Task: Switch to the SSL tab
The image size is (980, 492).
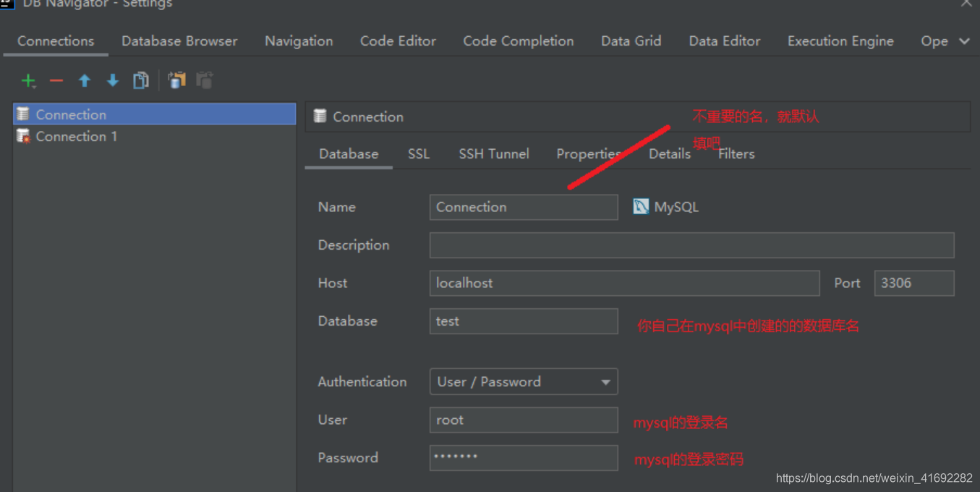Action: pos(418,153)
